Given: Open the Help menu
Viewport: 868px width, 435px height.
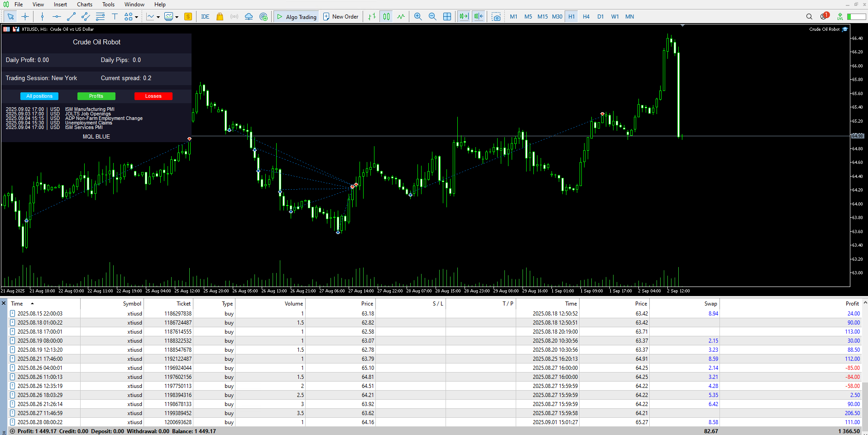Looking at the screenshot, I should 160,5.
